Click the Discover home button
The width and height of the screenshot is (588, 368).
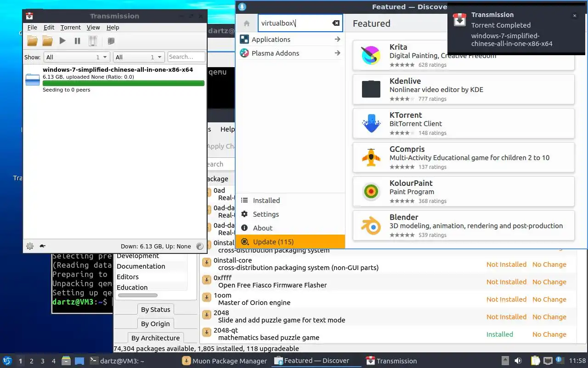coord(247,23)
